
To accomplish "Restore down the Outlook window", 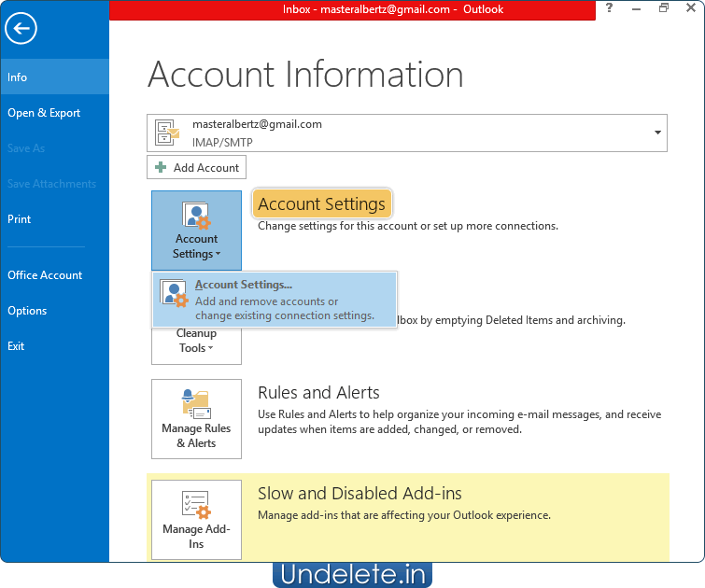I will [x=664, y=7].
